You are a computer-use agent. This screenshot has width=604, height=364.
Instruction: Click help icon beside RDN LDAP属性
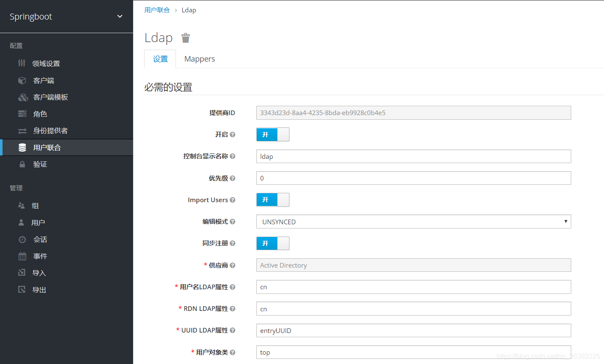[233, 309]
